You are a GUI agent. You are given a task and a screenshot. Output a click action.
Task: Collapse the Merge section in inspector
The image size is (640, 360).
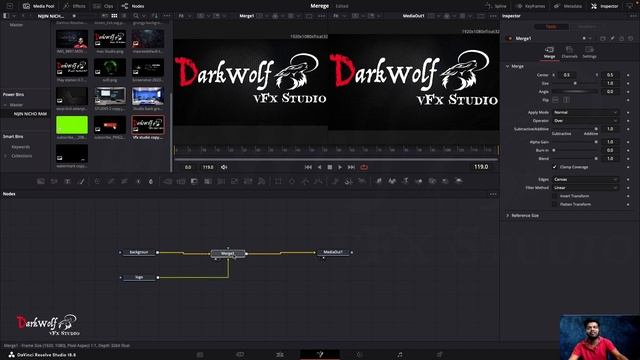(x=508, y=66)
